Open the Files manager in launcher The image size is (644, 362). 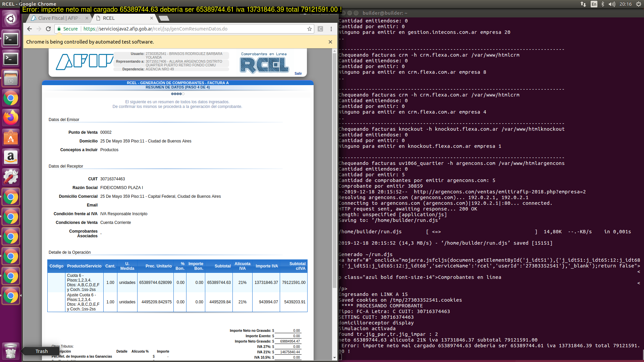[x=11, y=78]
